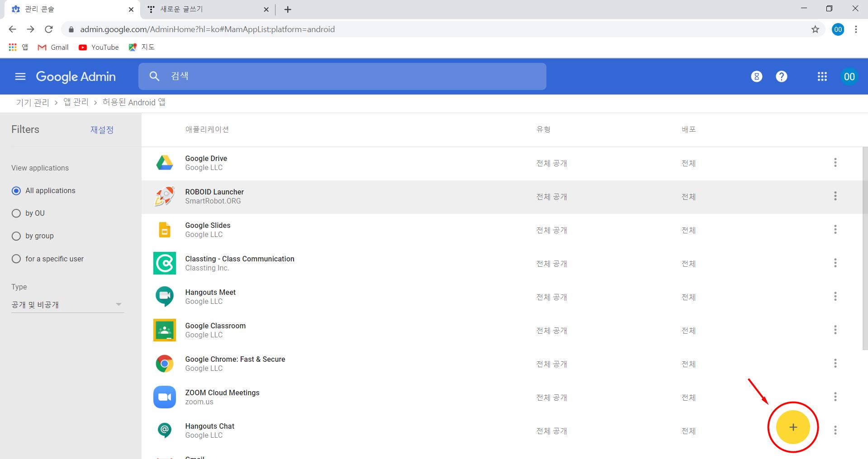Open Google Classroom app icon

pos(165,330)
